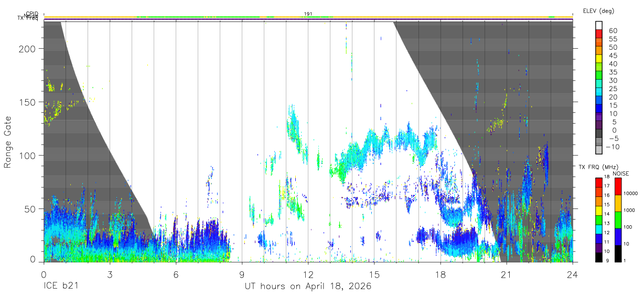
Task: Click the "3" tick label on the UT hours axis
Action: [x=110, y=274]
